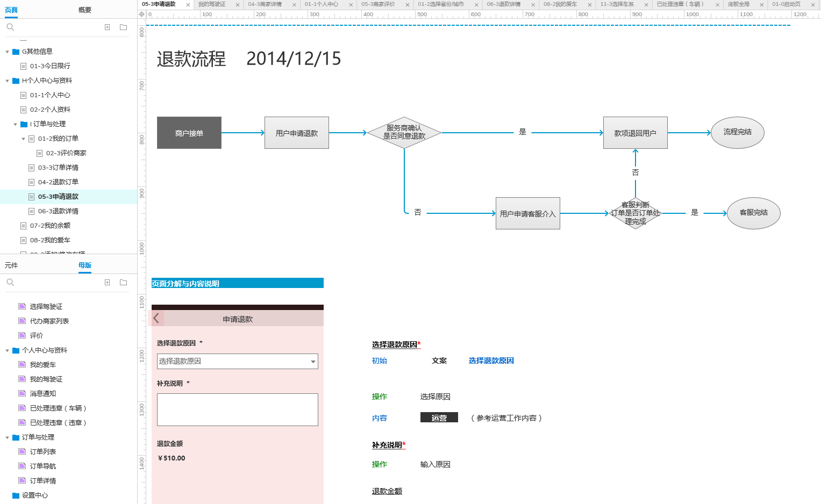Select the 08-2我的爱车 page in tree

pyautogui.click(x=50, y=240)
